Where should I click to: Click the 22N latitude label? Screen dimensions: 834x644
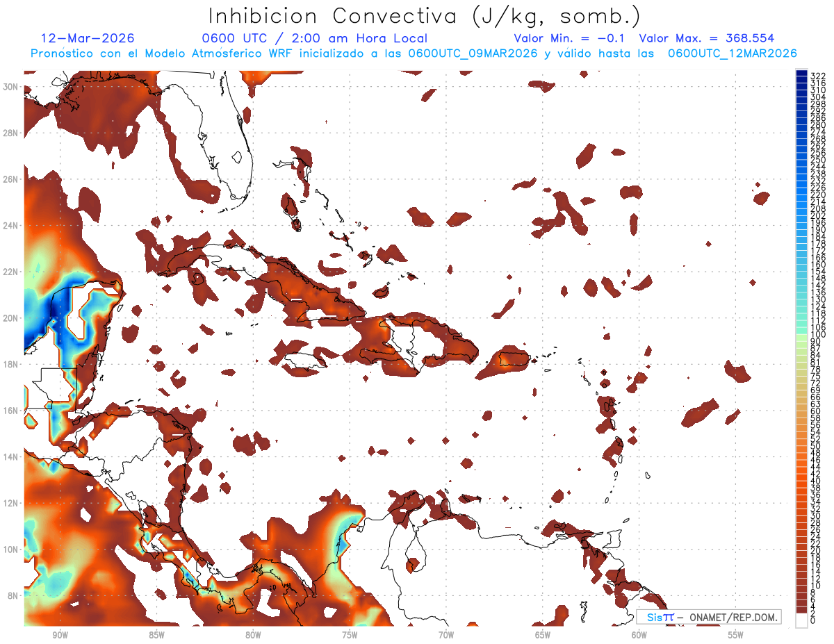tap(10, 271)
